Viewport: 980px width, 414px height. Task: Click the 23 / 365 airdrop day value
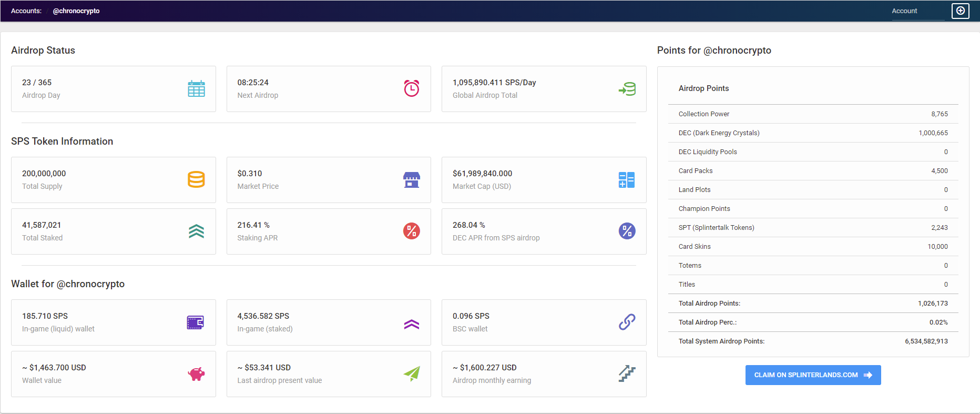37,83
